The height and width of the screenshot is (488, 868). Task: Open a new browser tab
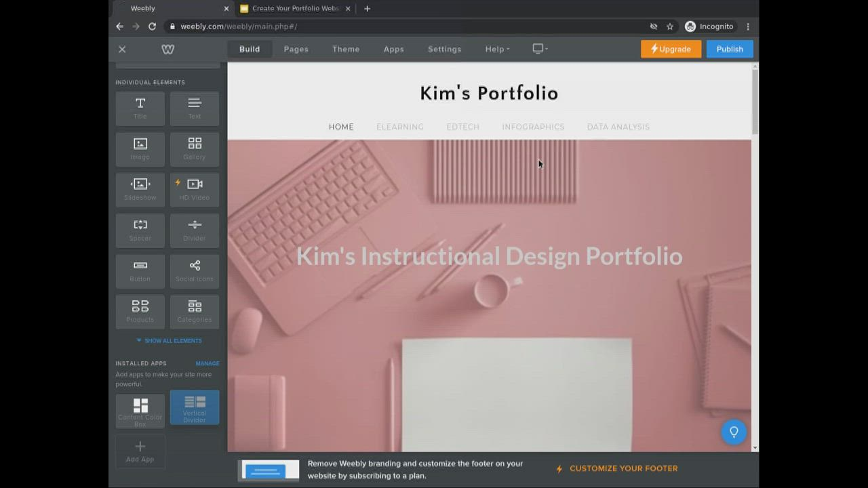pos(367,8)
